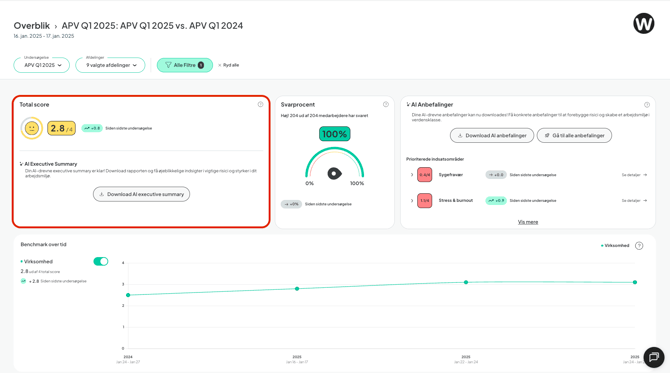The height and width of the screenshot is (373, 670).
Task: Show help for Total score card
Action: pos(260,104)
